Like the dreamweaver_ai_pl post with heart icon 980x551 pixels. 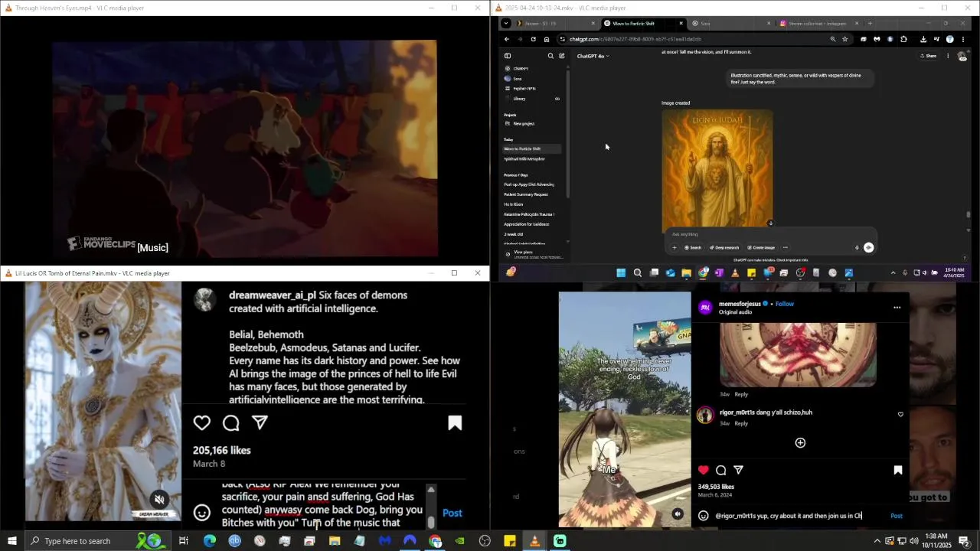[202, 422]
